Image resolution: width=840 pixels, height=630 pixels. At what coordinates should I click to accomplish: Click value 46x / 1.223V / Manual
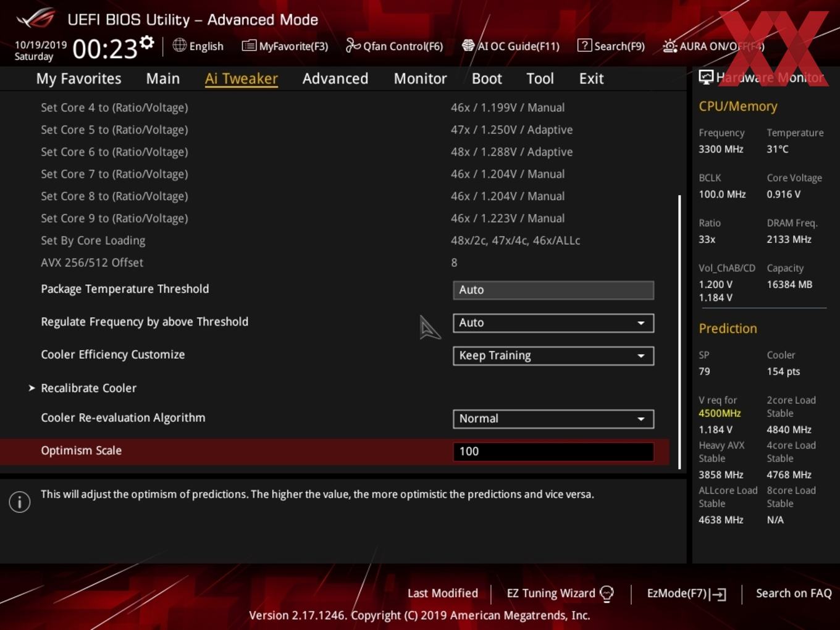tap(508, 218)
